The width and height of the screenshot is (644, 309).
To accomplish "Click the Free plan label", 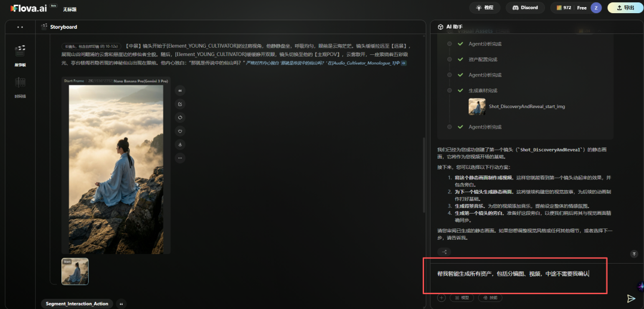I will pyautogui.click(x=581, y=8).
